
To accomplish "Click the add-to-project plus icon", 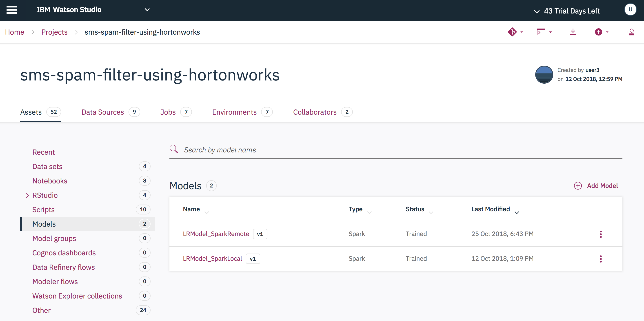I will tap(598, 32).
